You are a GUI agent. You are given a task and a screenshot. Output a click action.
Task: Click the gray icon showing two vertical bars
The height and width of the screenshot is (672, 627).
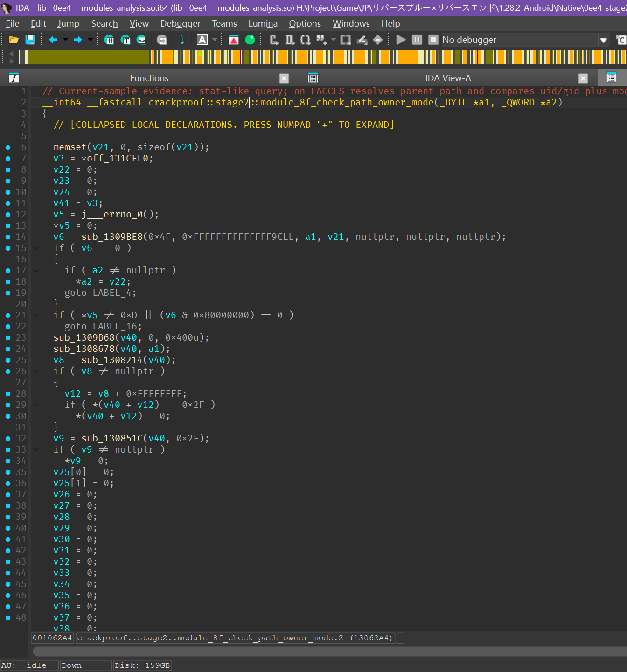click(x=290, y=40)
